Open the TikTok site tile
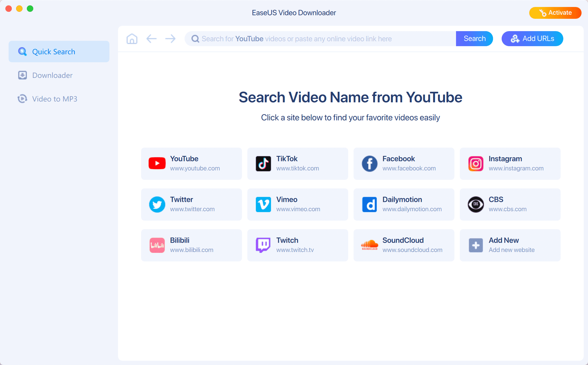 pos(297,164)
